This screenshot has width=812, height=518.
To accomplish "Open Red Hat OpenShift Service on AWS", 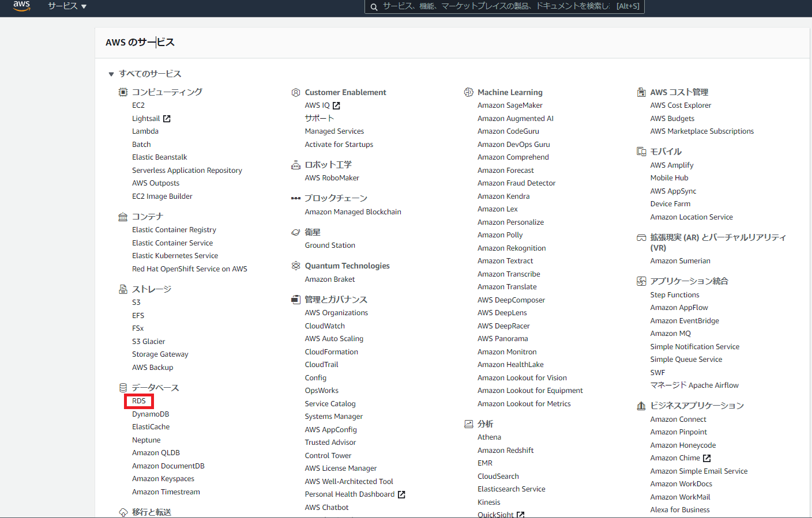I will point(190,269).
